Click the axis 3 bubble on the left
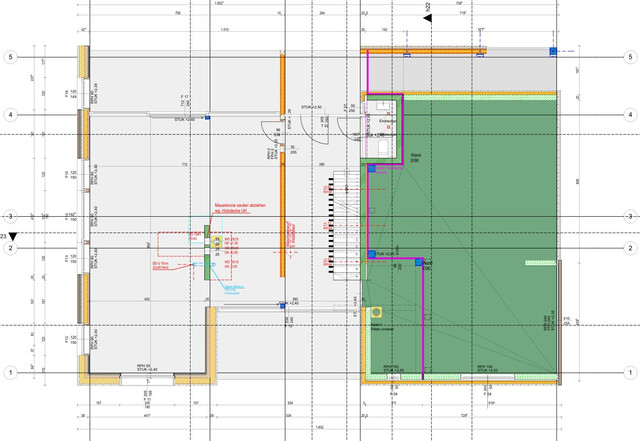Image resolution: width=640 pixels, height=441 pixels. tap(10, 216)
